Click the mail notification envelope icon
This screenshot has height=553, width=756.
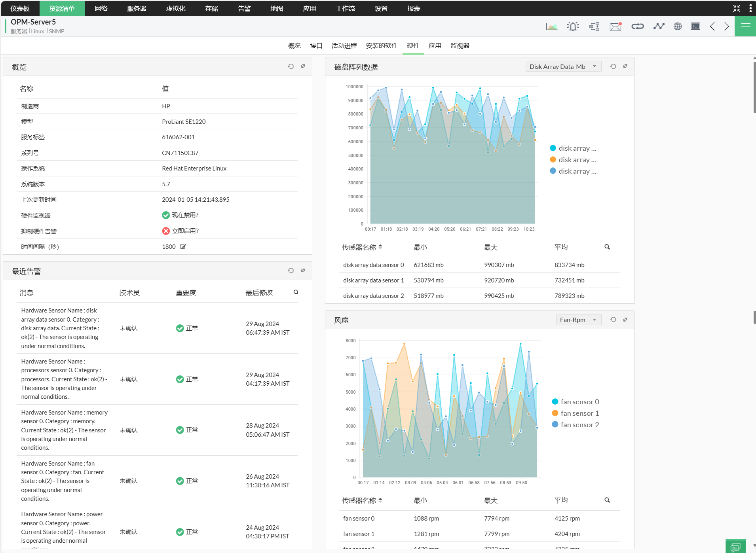point(615,27)
